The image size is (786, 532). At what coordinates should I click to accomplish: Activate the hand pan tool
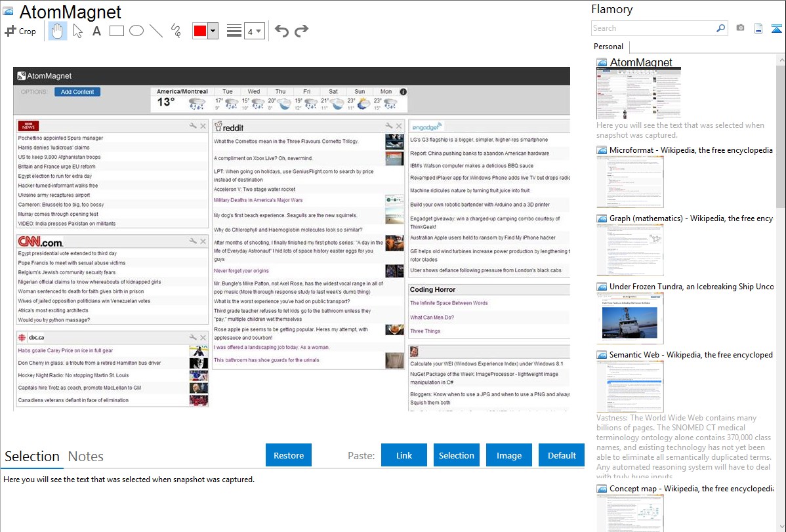point(58,31)
